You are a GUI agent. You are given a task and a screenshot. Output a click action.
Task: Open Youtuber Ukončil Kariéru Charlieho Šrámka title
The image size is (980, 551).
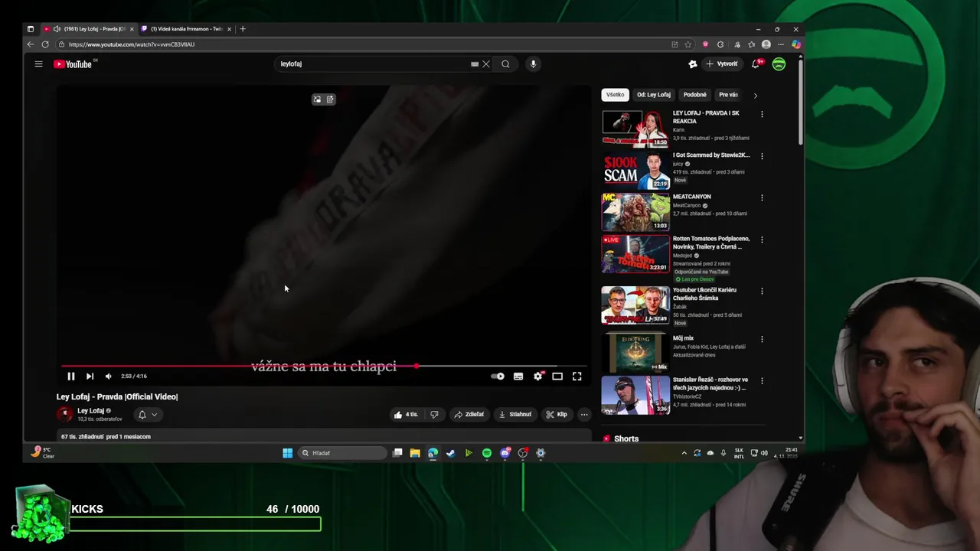pyautogui.click(x=704, y=294)
